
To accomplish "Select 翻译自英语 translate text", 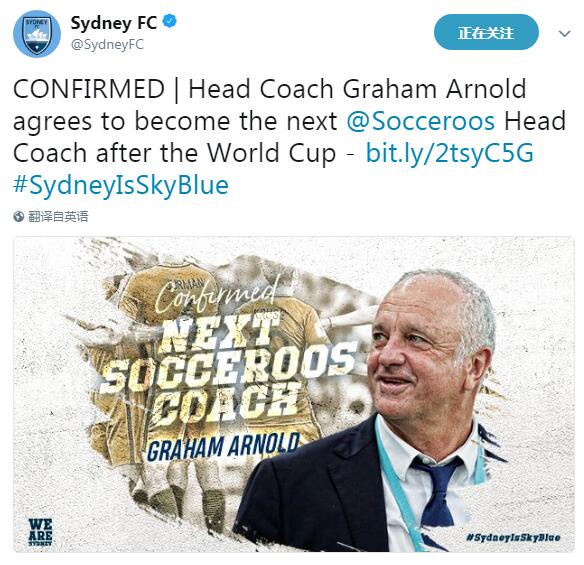I will point(58,216).
